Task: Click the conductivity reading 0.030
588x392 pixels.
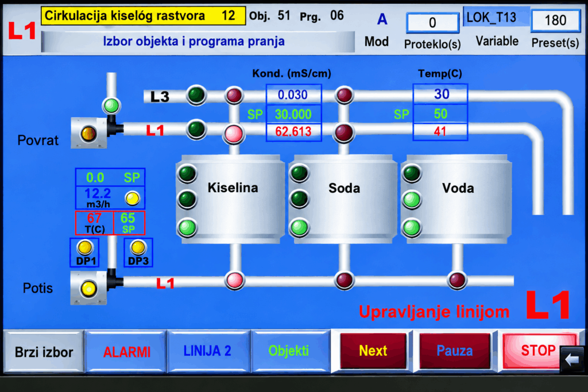Action: pyautogui.click(x=293, y=95)
